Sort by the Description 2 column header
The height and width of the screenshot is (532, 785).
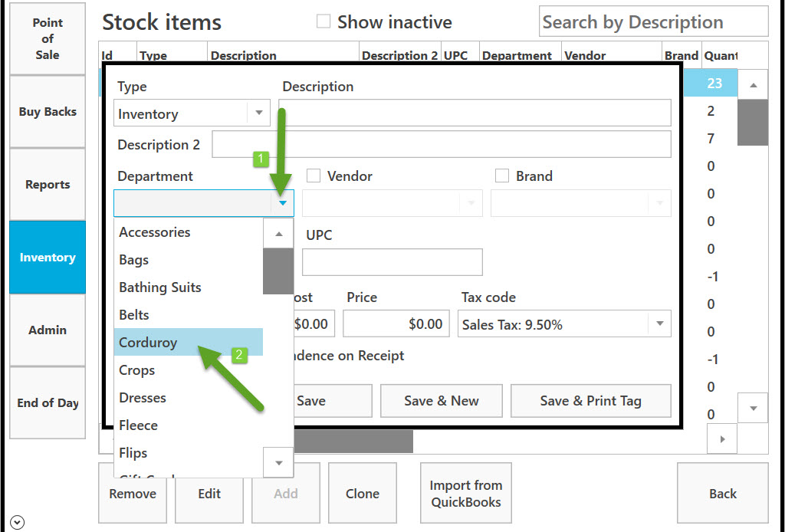[x=399, y=55]
